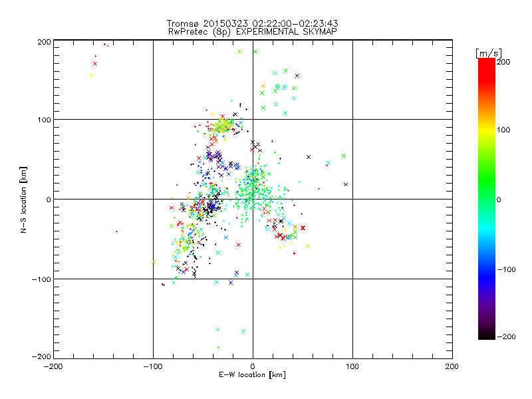
Task: Click the y-axis tick label '100'
Action: [44, 120]
